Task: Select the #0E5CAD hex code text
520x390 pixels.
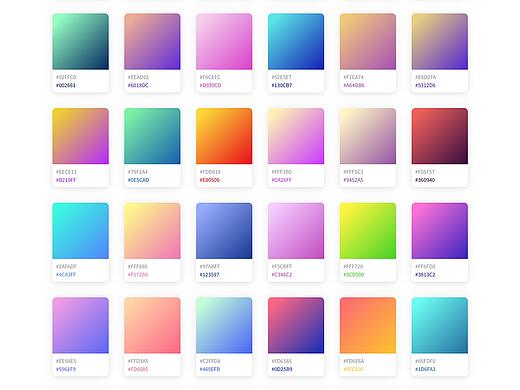Action: click(x=138, y=180)
